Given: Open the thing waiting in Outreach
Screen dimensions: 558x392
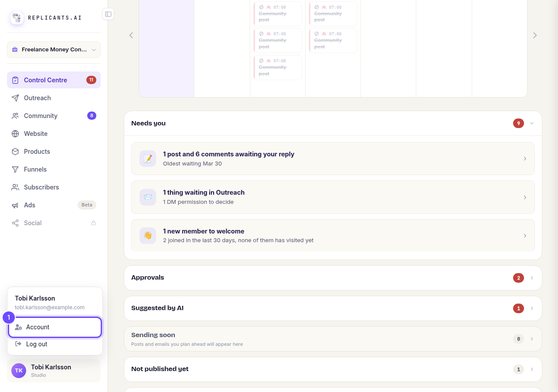Looking at the screenshot, I should pyautogui.click(x=333, y=197).
